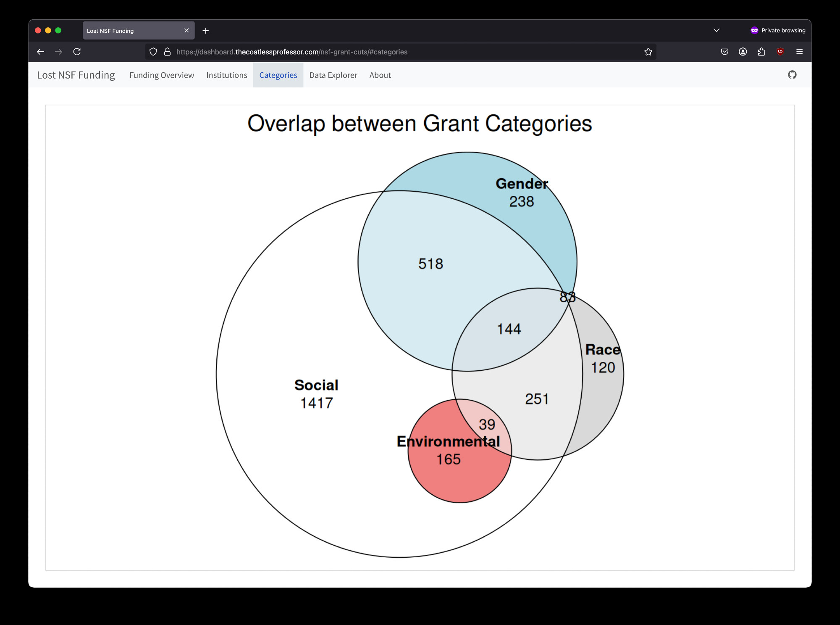Open the Institutions page
This screenshot has width=840, height=625.
click(227, 75)
